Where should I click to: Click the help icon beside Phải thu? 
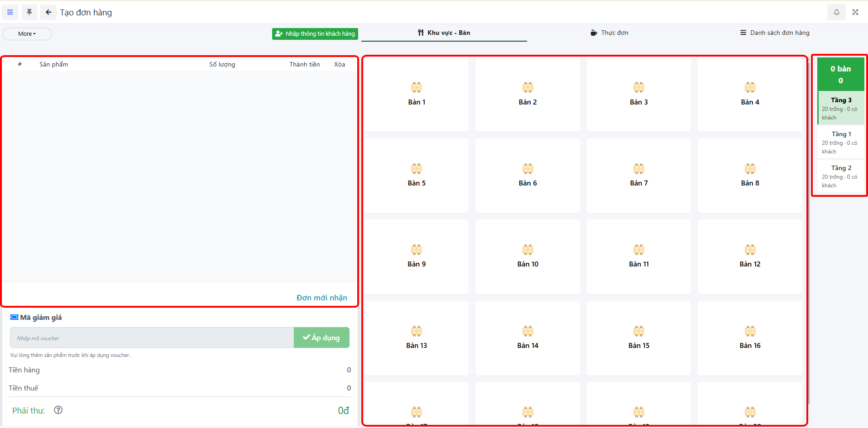pyautogui.click(x=58, y=410)
